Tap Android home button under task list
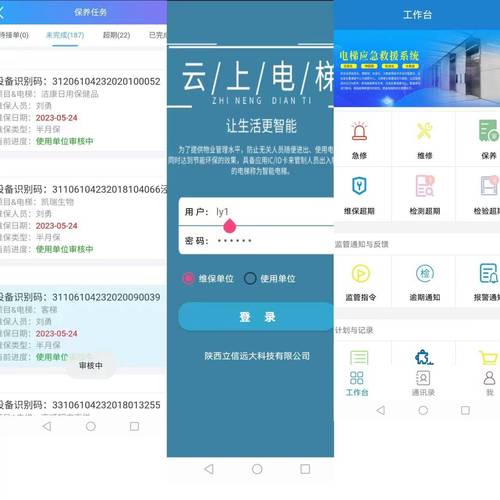Image resolution: width=500 pixels, height=500 pixels. pos(91,426)
